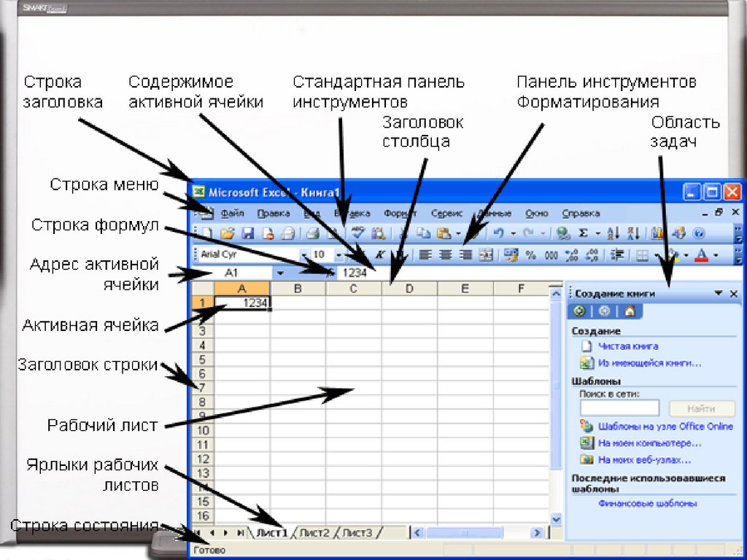Viewport: 747px width, 560px height.
Task: Open the font size 10 dropdown
Action: [x=339, y=255]
